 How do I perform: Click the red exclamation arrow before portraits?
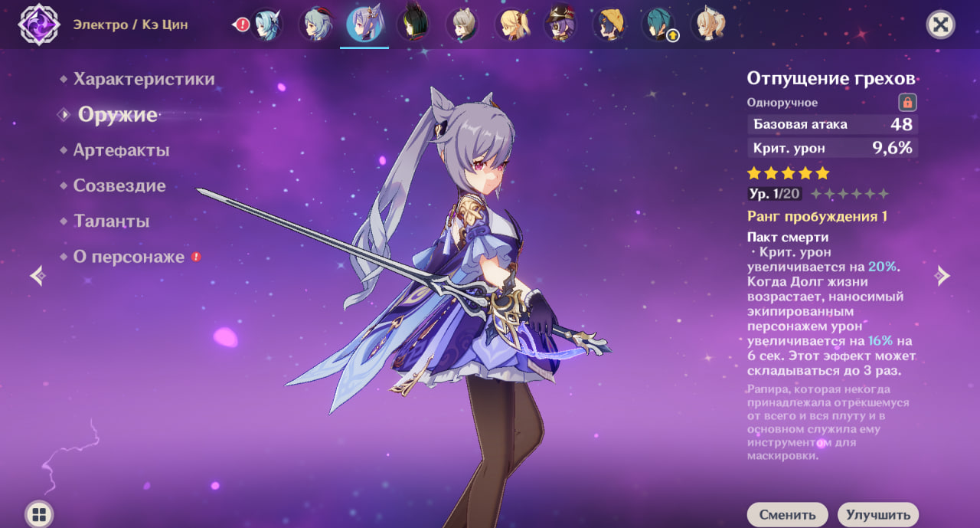[241, 25]
